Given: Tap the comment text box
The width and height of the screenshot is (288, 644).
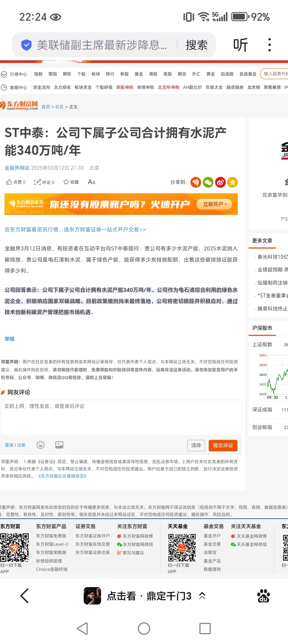Looking at the screenshot, I should pos(121,418).
